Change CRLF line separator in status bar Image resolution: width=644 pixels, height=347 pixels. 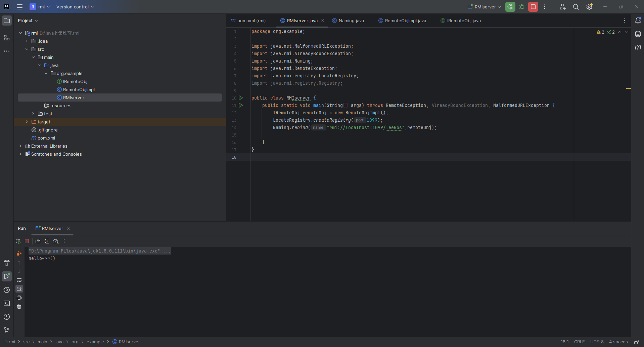[579, 342]
